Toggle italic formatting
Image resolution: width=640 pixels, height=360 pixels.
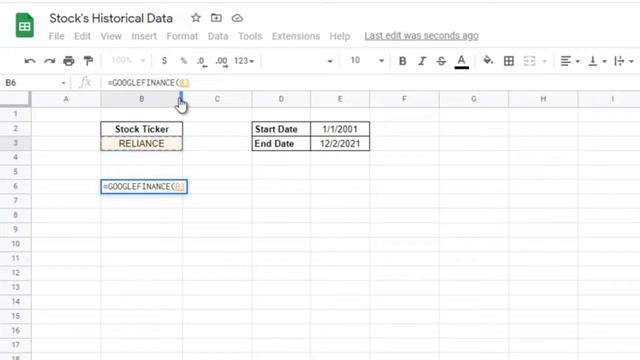[x=422, y=61]
